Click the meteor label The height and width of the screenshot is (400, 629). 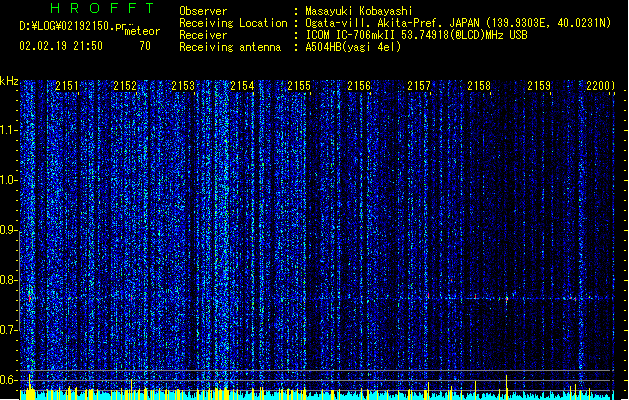click(142, 31)
